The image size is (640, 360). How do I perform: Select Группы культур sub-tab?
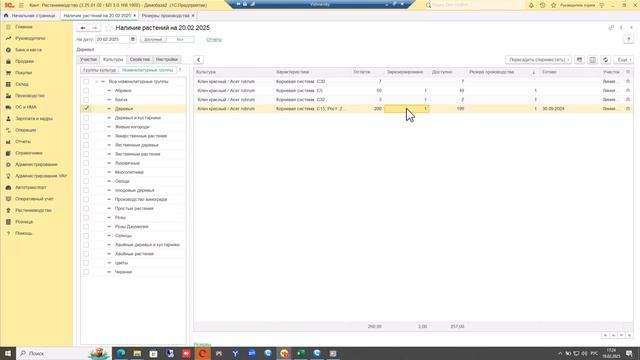coord(99,70)
